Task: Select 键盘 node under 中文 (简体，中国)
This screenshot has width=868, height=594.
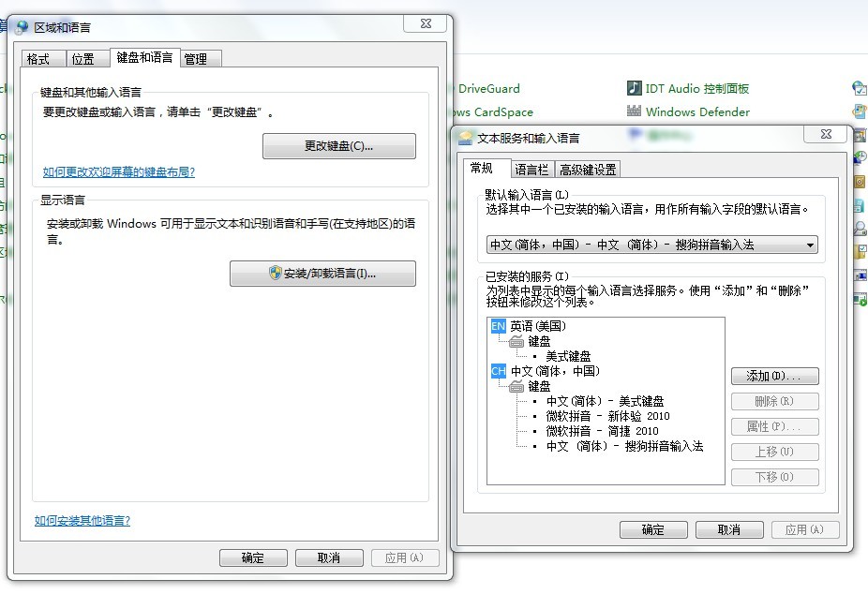Action: 539,386
